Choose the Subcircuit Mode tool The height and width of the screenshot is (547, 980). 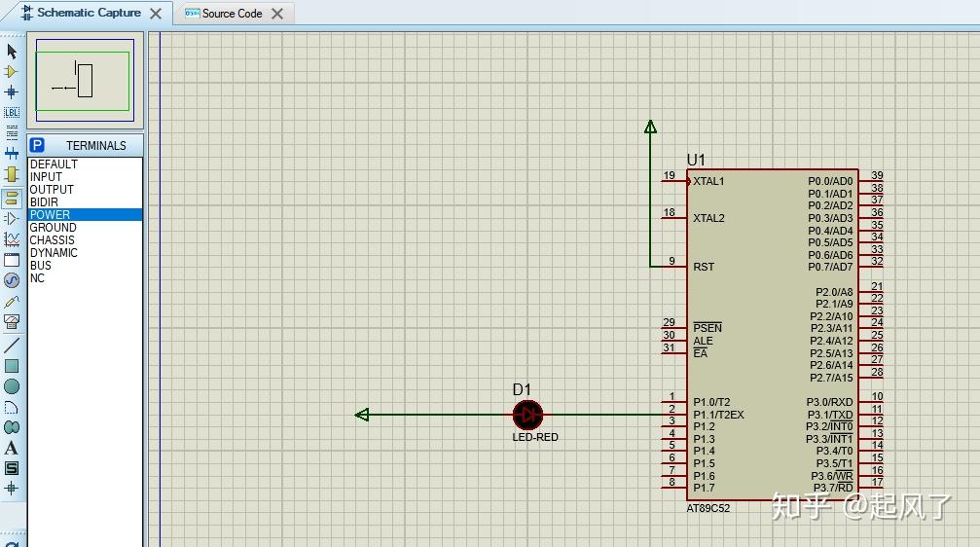coord(12,174)
